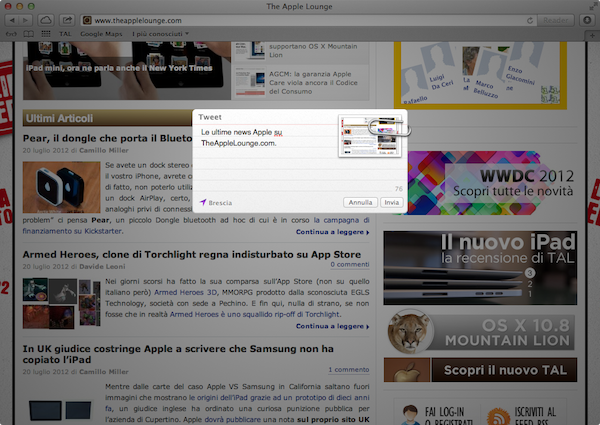Screen dimensions: 600x425
Task: Follow the 'Armed Heroes 3D' link
Action: [185, 292]
